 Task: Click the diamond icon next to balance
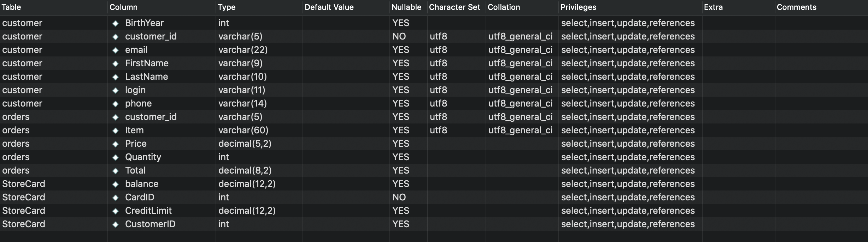(x=115, y=184)
